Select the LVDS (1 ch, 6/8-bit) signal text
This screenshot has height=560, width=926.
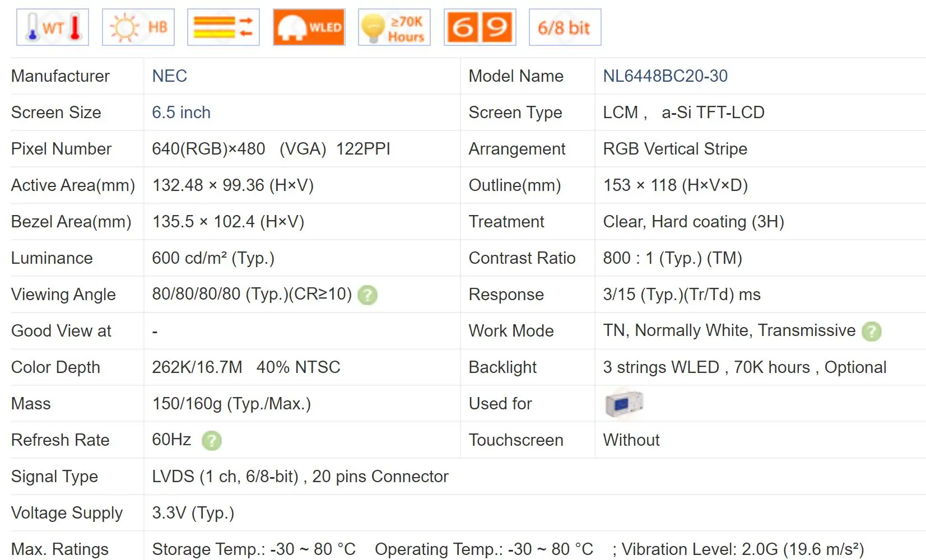coord(225,477)
